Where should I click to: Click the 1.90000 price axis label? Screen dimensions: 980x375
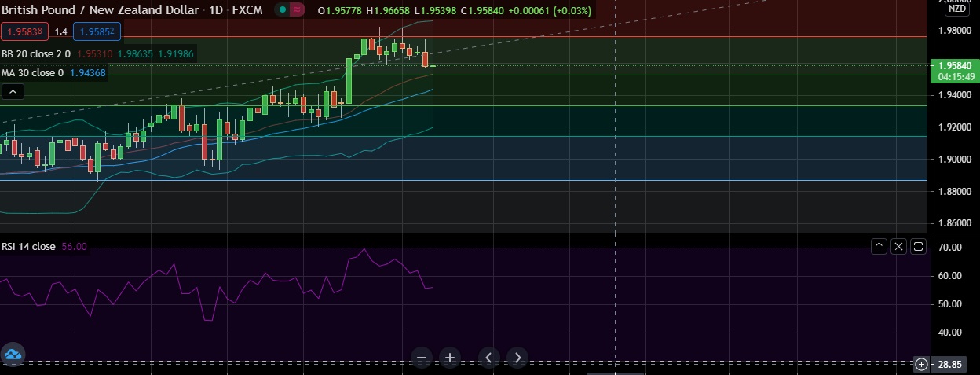[953, 160]
